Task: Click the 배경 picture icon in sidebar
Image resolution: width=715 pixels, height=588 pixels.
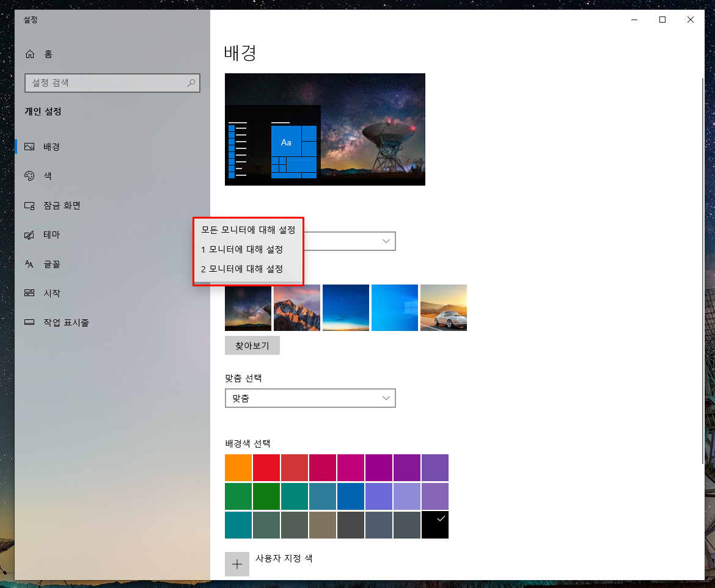Action: coord(29,147)
